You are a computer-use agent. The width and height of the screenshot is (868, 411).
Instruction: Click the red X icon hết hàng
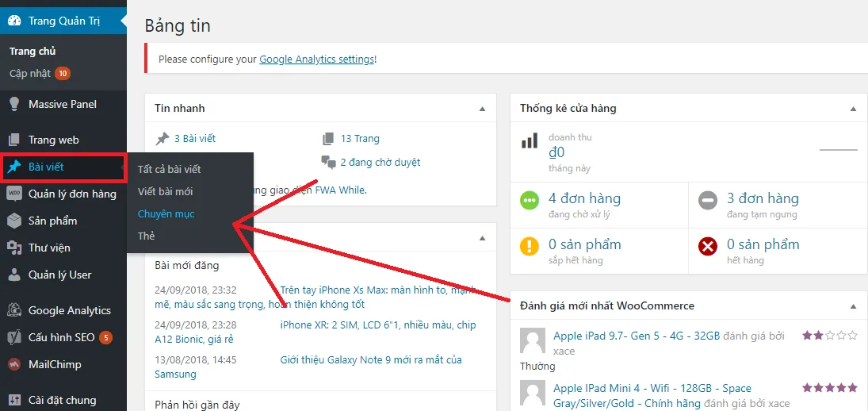(x=708, y=246)
